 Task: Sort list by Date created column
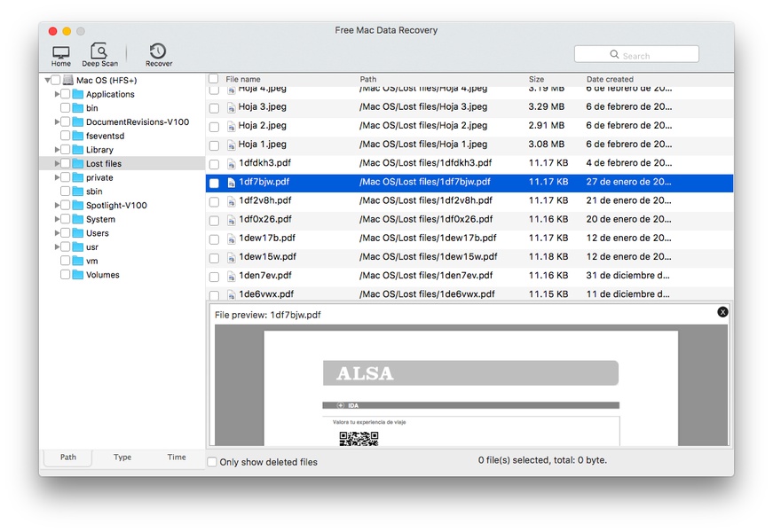pyautogui.click(x=609, y=79)
